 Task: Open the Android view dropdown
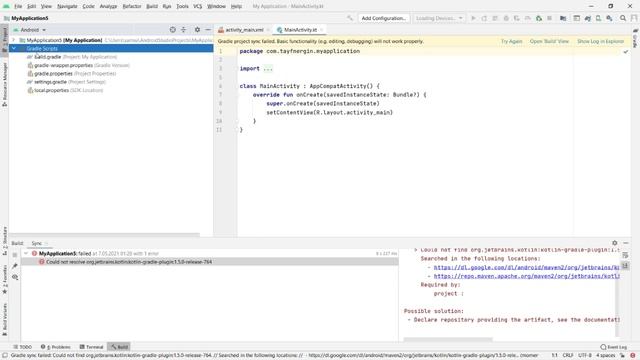point(29,30)
